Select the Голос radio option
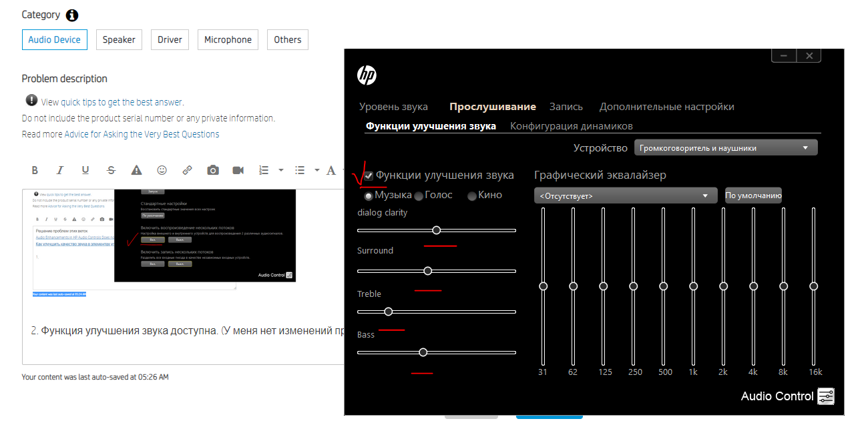Viewport: 868px width, 429px height. [419, 196]
